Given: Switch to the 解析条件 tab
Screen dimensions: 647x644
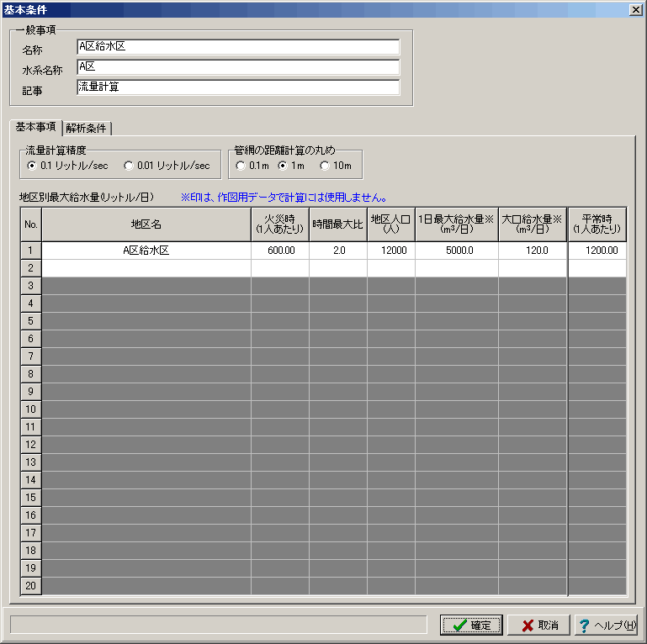Looking at the screenshot, I should click(x=87, y=129).
